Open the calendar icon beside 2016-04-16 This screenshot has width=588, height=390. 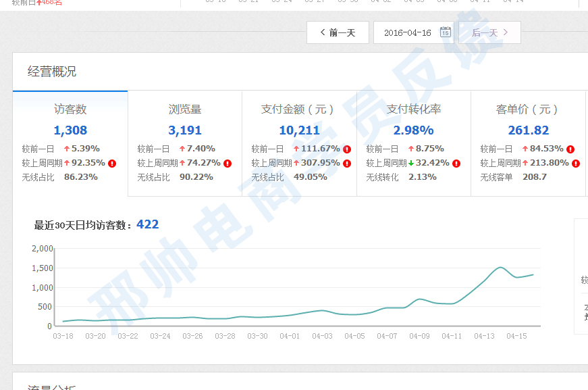pos(445,32)
